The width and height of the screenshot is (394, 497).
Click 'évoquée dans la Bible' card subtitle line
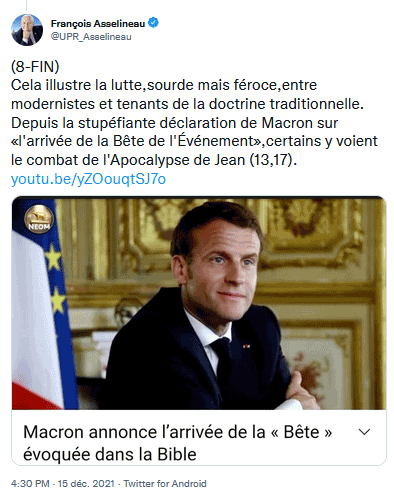click(110, 454)
